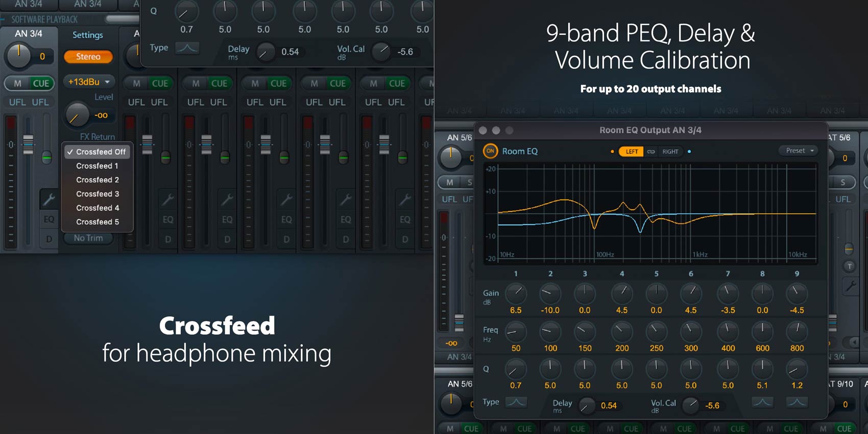This screenshot has height=434, width=868.
Task: Switch Room EQ to the RIGHT channel
Action: [x=670, y=152]
